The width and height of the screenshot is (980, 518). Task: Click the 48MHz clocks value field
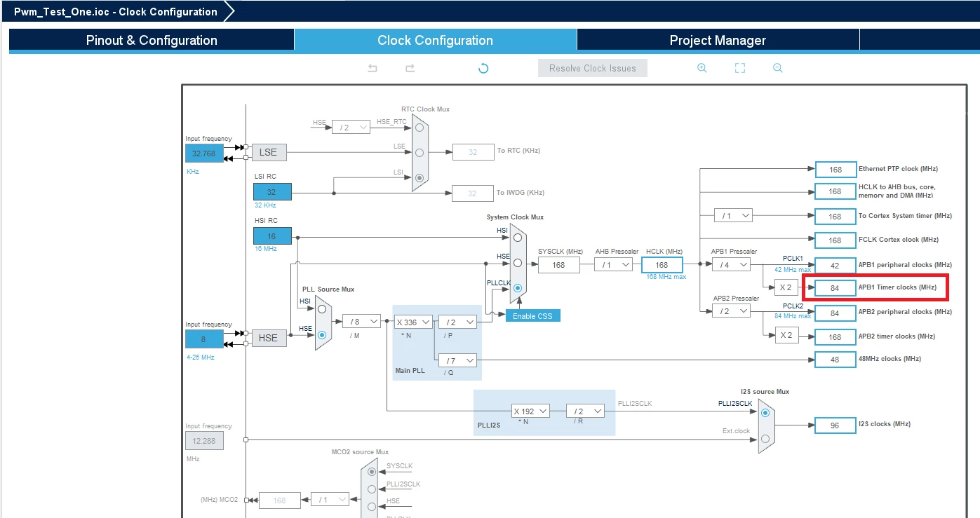835,359
